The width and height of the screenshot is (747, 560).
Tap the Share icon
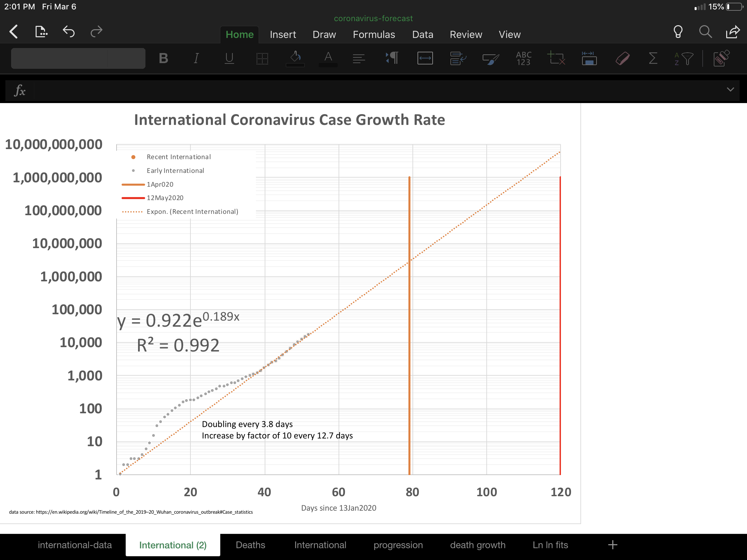(733, 32)
